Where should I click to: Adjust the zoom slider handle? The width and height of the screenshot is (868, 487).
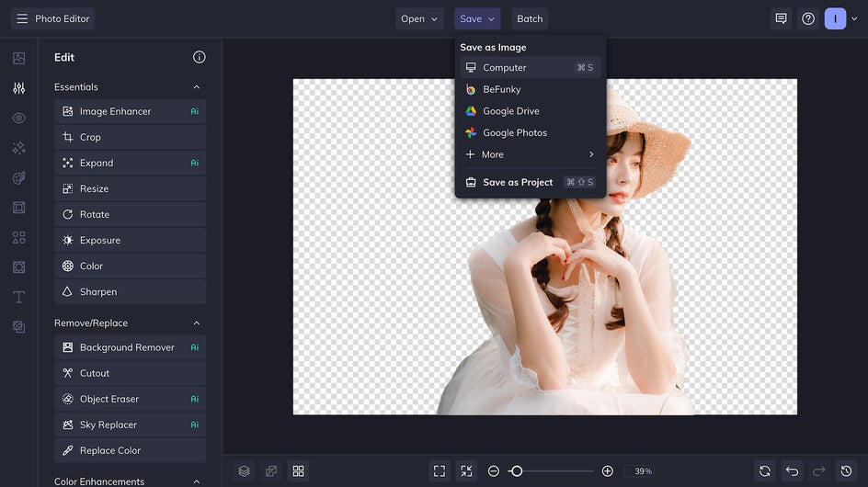(517, 470)
